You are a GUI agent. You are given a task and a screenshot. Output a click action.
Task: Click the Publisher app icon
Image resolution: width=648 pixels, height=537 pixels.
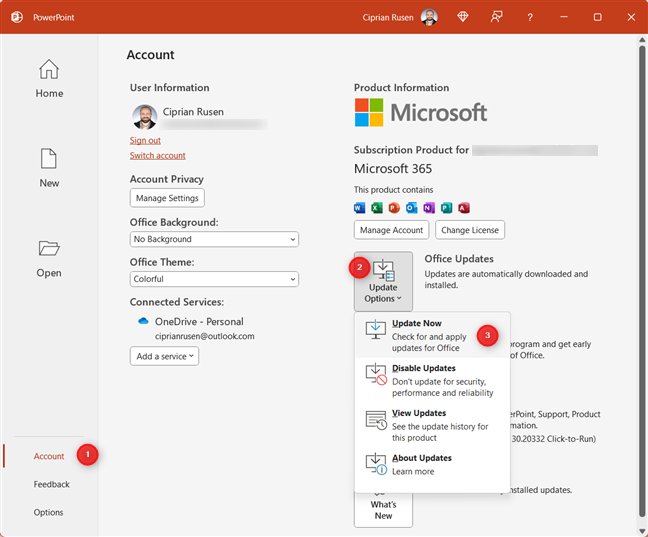446,208
